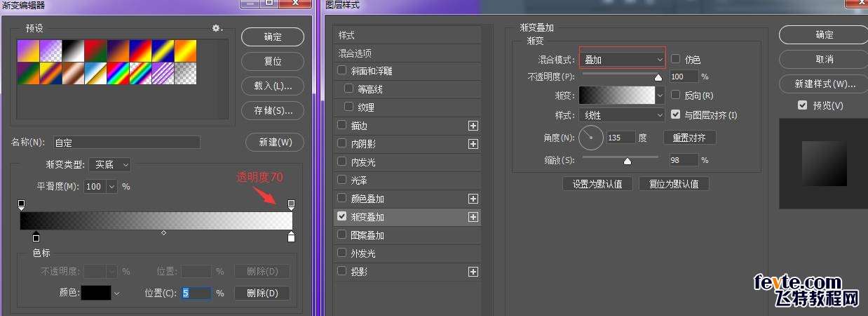The width and height of the screenshot is (868, 316).
Task: Open the 混合模式 叠加 dropdown
Action: pos(622,60)
